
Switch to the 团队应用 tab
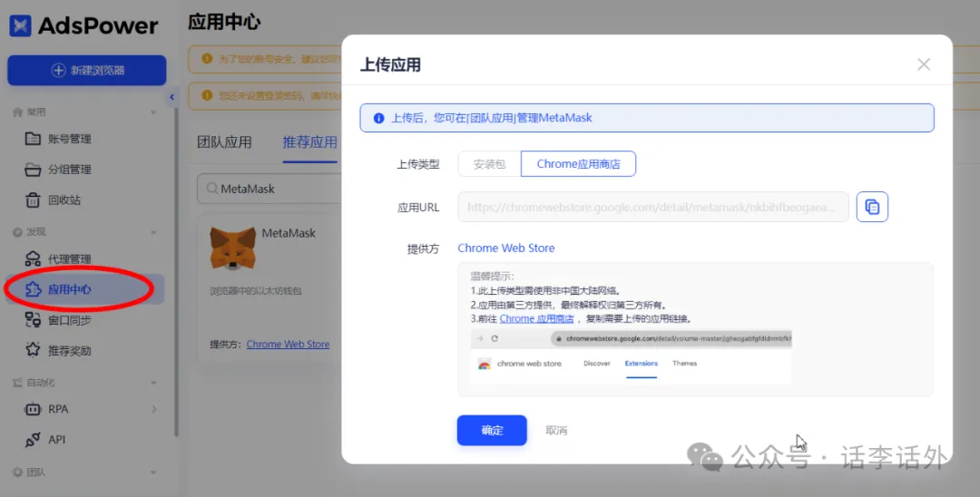224,141
